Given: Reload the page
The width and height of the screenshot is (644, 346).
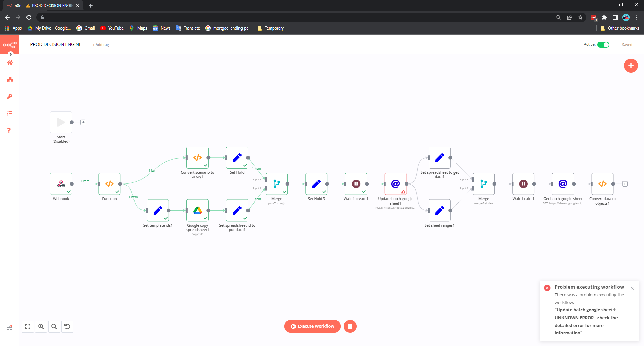Looking at the screenshot, I should [x=29, y=17].
